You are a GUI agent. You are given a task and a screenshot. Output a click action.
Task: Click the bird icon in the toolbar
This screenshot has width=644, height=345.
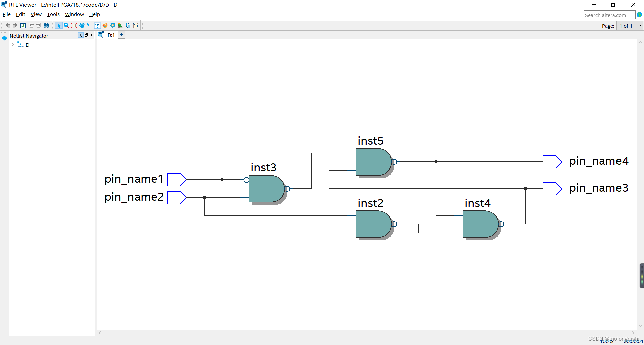coord(120,25)
